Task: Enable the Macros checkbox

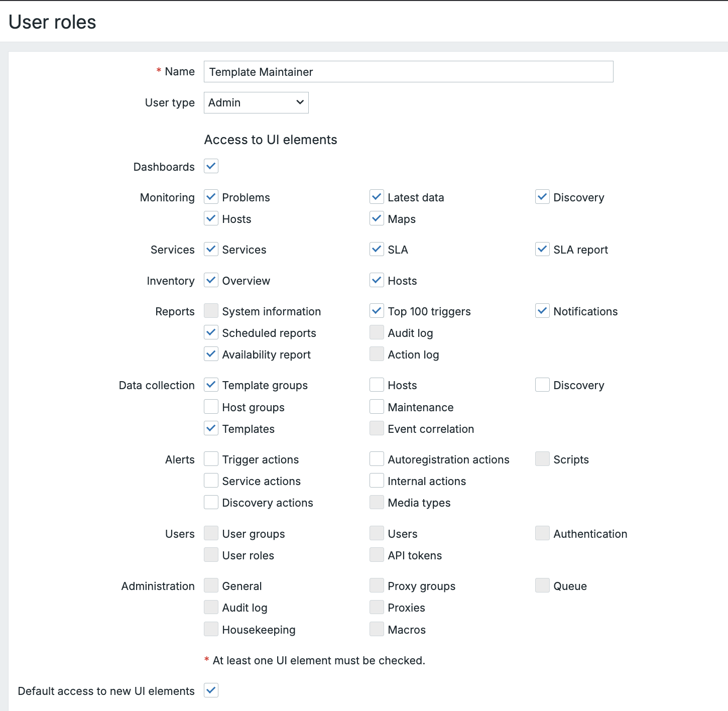Action: pos(377,629)
